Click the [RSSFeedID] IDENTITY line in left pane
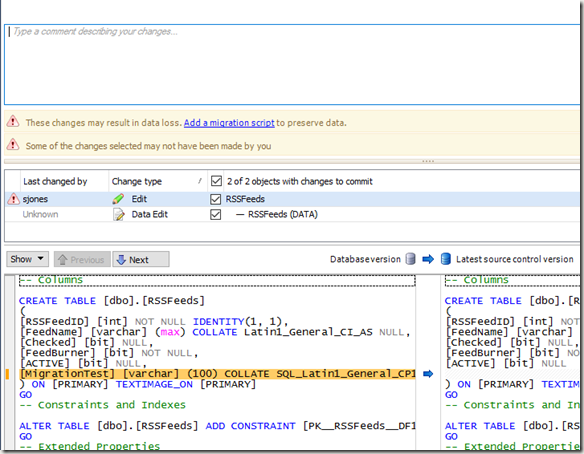Screen dimensions: 584x454 (x=154, y=321)
